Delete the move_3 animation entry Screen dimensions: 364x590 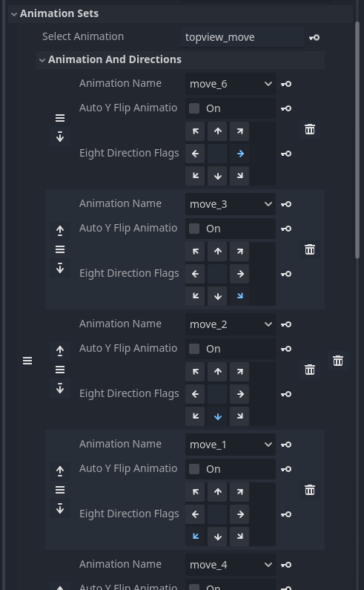[x=310, y=249]
